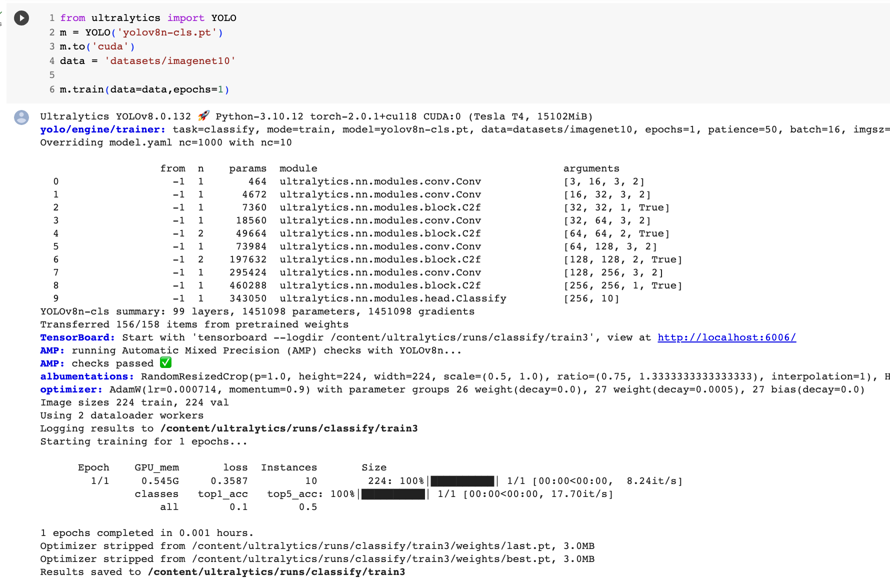Open the localhost:6006 TensorBoard link
The image size is (890, 588).
pyautogui.click(x=726, y=337)
